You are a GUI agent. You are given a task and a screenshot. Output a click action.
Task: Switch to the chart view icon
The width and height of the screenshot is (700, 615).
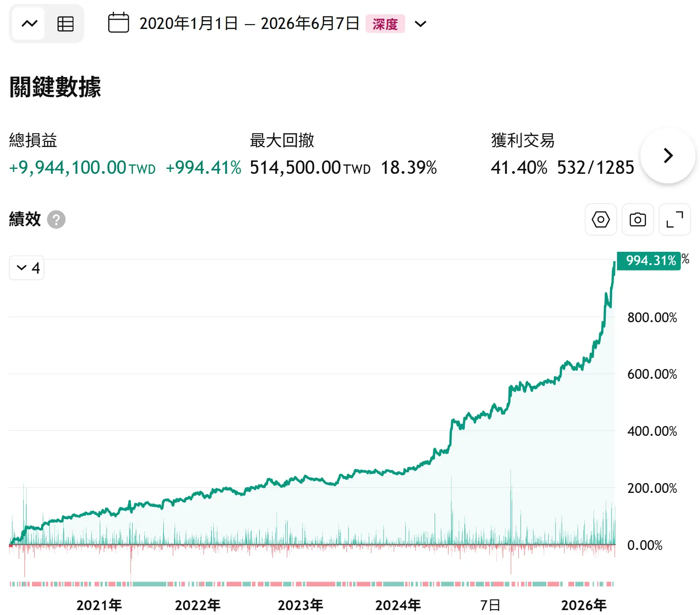pos(29,24)
